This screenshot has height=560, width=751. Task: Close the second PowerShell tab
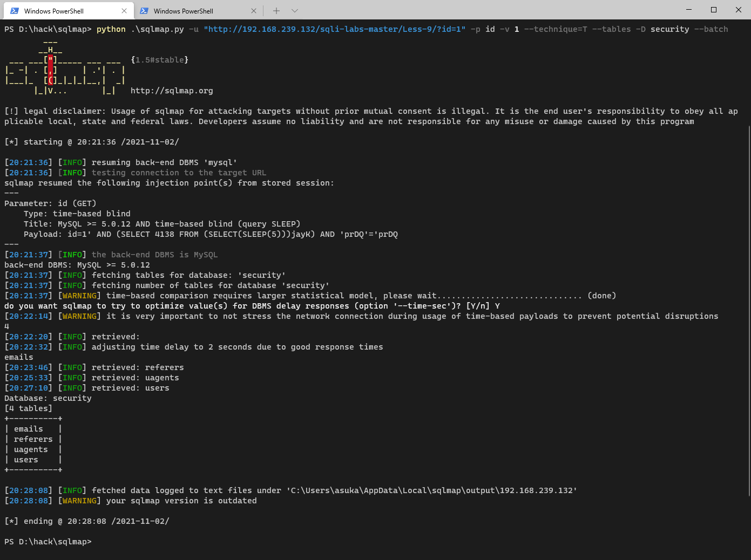pos(254,11)
